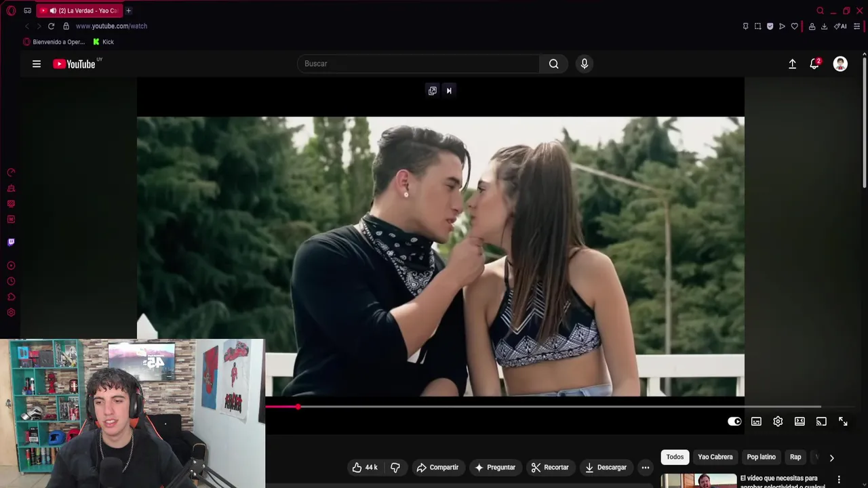The width and height of the screenshot is (868, 488).
Task: Search tabs with the red magnifier icon
Action: pyautogui.click(x=820, y=11)
